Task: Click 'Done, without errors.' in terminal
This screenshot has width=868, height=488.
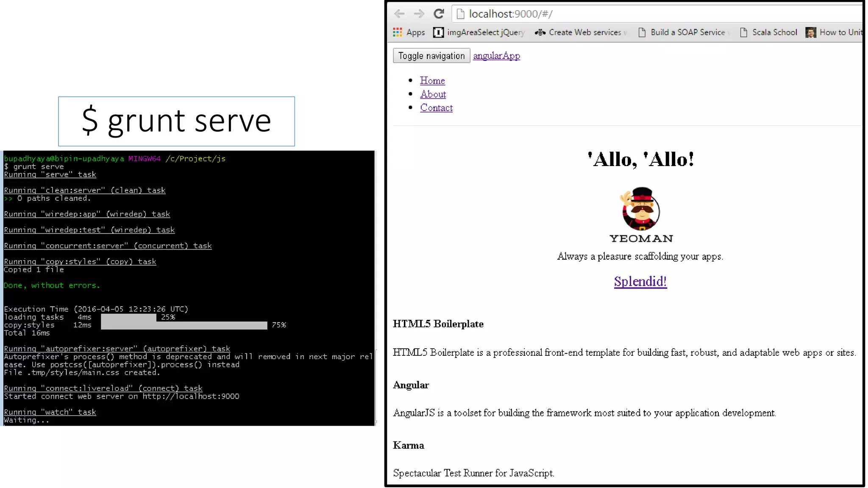Action: (52, 286)
